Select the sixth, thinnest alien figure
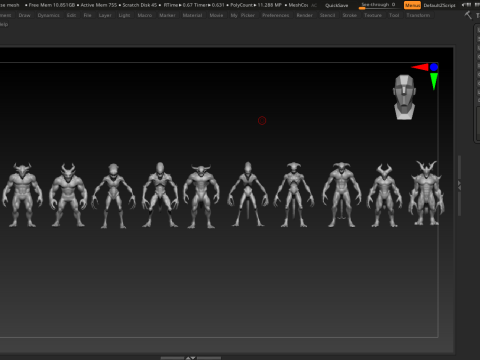480x360 pixels. (248, 194)
